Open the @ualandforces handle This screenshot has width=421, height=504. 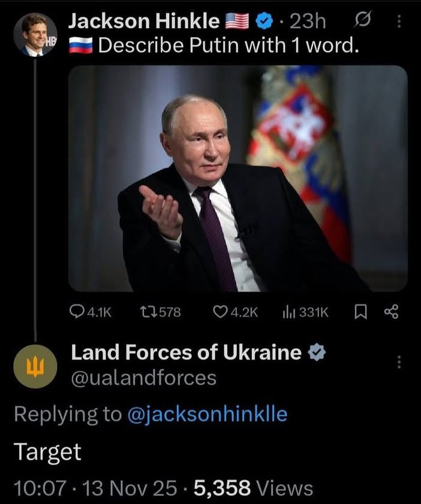[144, 378]
